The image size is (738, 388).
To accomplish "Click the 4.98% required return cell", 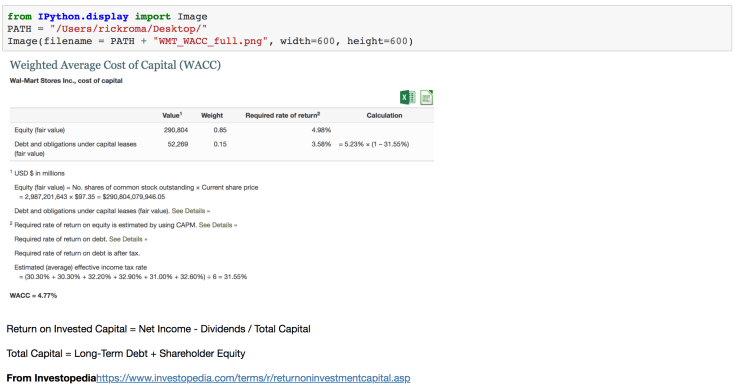I will (x=321, y=130).
